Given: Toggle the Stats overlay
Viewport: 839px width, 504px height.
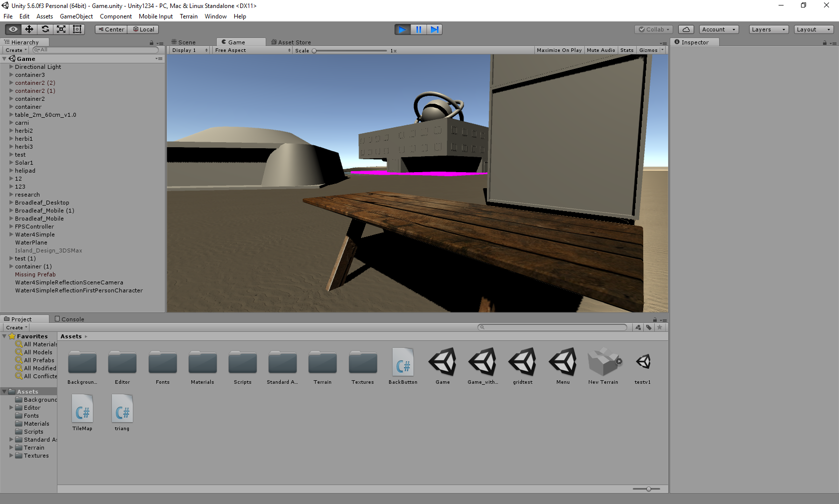Looking at the screenshot, I should point(627,50).
